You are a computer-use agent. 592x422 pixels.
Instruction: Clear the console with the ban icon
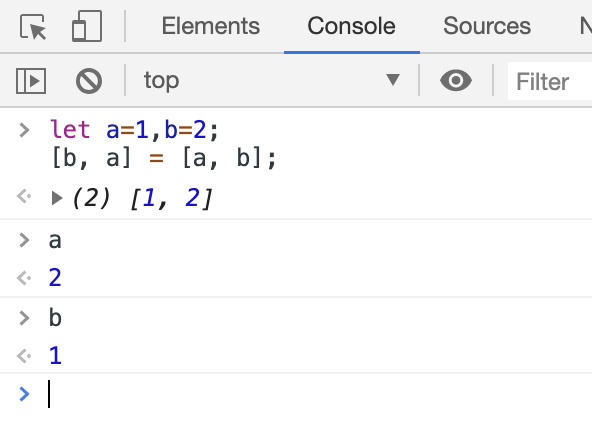[x=89, y=80]
